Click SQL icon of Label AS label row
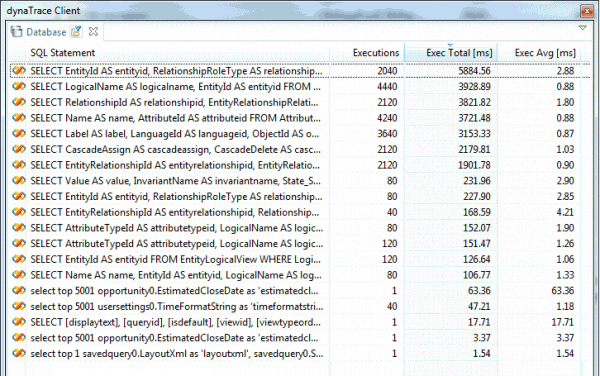This screenshot has width=600, height=376. point(18,133)
